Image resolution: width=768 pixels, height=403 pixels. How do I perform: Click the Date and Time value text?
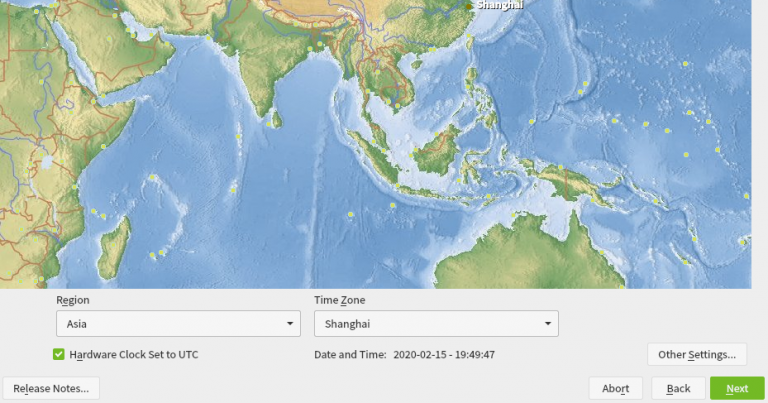444,354
